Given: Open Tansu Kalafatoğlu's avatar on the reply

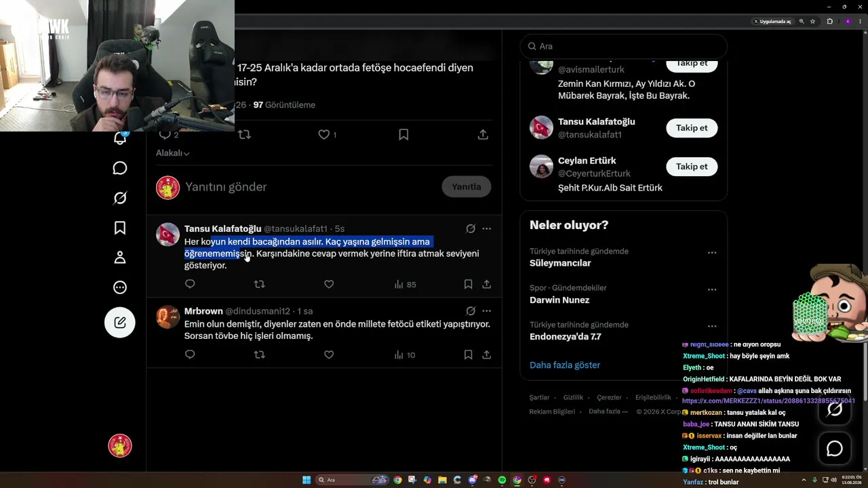Looking at the screenshot, I should 168,235.
